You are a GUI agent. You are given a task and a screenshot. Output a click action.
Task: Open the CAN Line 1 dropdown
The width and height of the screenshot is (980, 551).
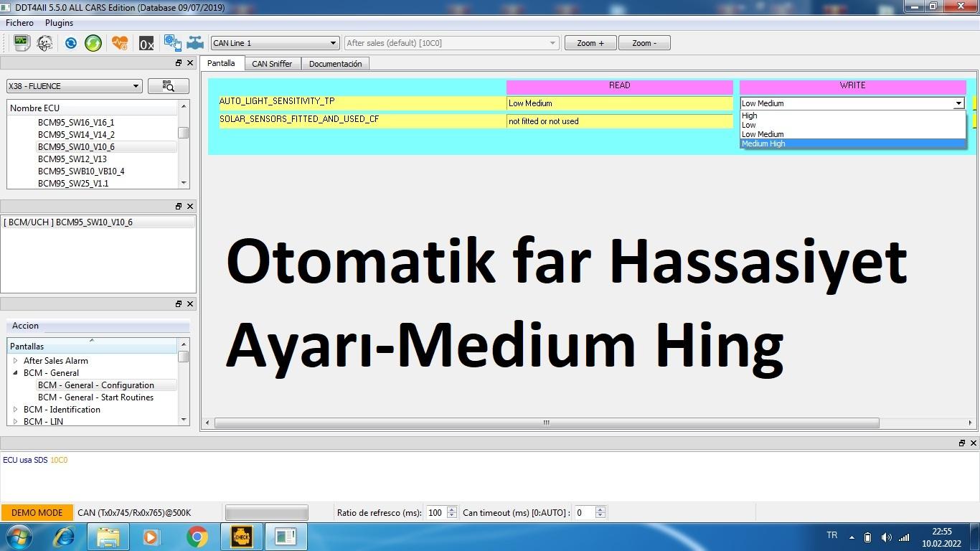(x=274, y=43)
